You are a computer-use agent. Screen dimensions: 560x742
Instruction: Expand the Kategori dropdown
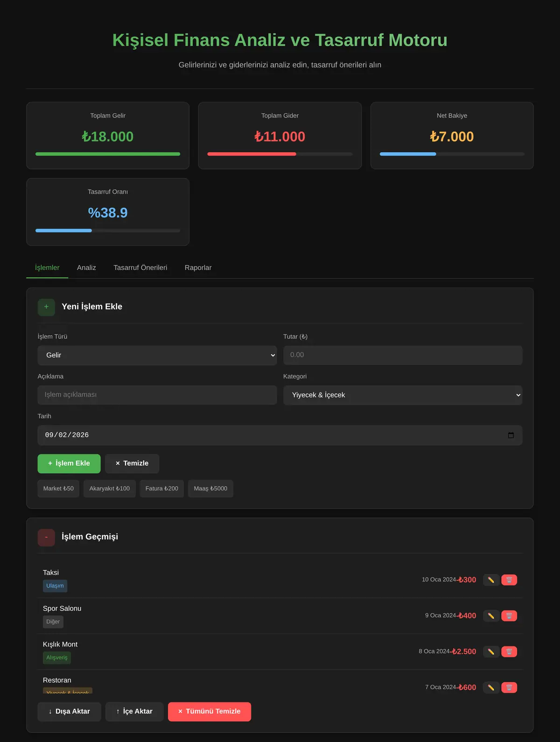[403, 395]
